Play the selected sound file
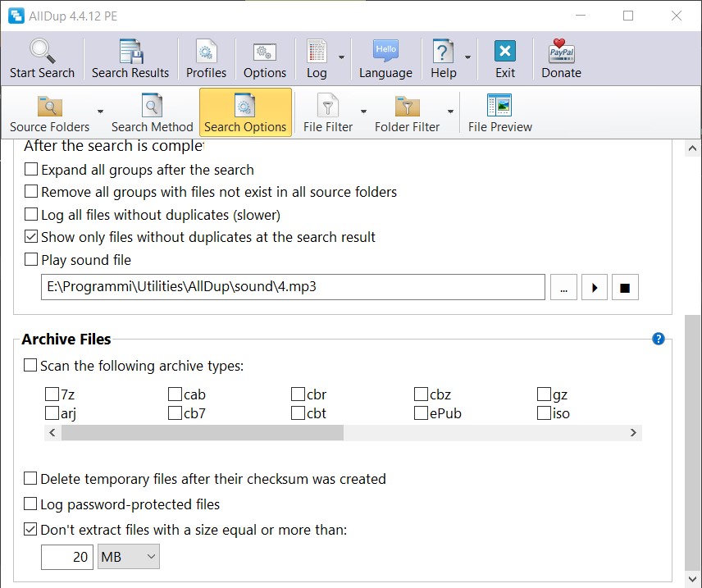Image resolution: width=702 pixels, height=588 pixels. [594, 287]
